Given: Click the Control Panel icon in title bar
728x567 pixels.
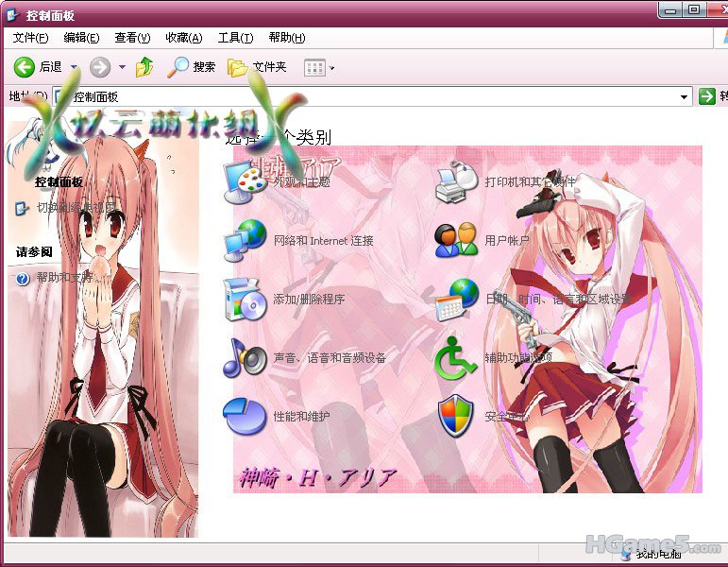Looking at the screenshot, I should [x=12, y=15].
